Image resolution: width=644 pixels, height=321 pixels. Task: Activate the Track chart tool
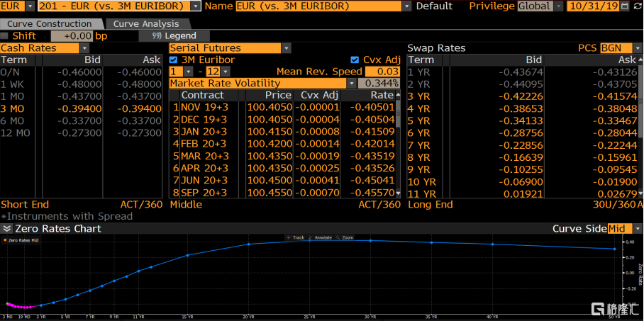pyautogui.click(x=295, y=237)
